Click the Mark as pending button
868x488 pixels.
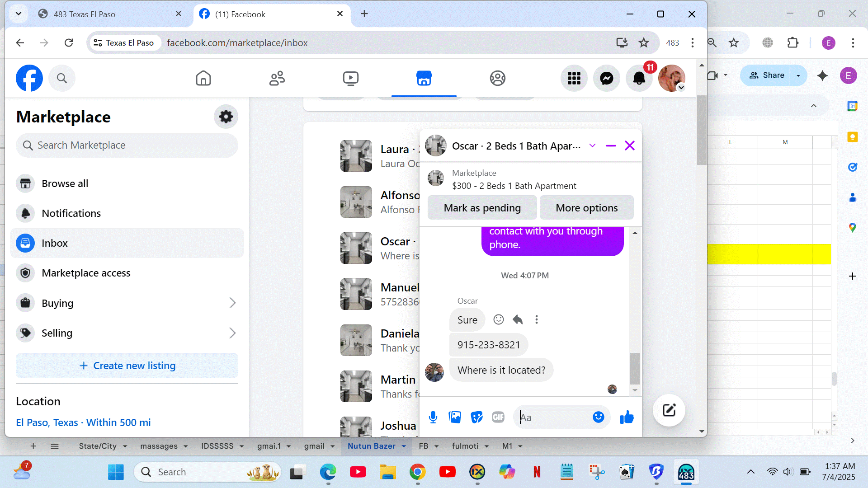[x=482, y=208]
